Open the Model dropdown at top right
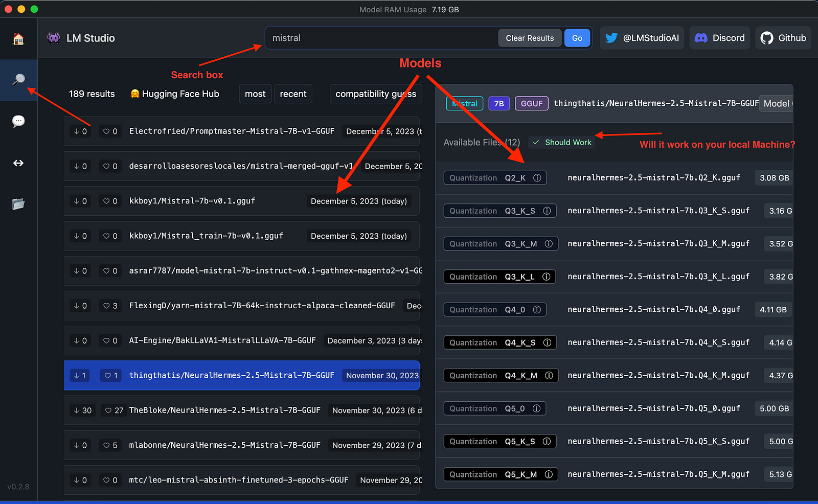The width and height of the screenshot is (818, 504). point(776,103)
